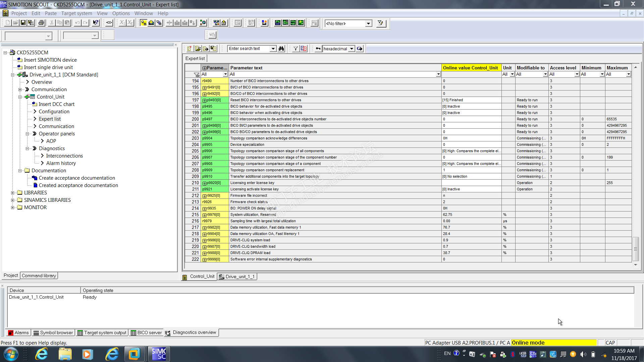Open the Target system menu
The image size is (644, 362).
tap(76, 13)
